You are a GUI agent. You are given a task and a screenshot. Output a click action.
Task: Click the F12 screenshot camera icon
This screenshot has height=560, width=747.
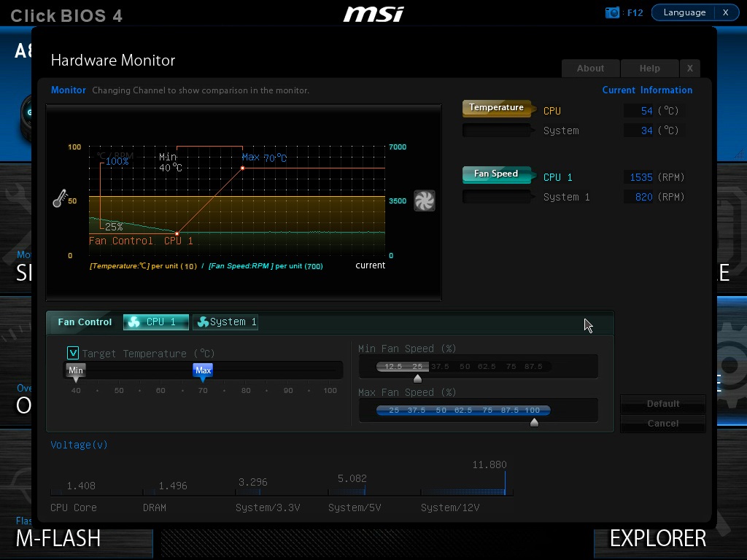click(612, 12)
